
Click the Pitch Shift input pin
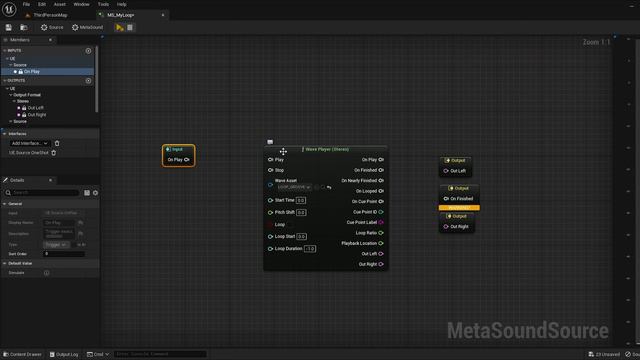click(270, 213)
